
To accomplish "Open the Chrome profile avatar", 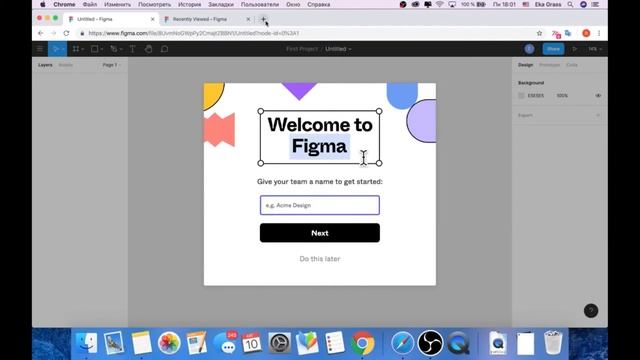I will 586,33.
